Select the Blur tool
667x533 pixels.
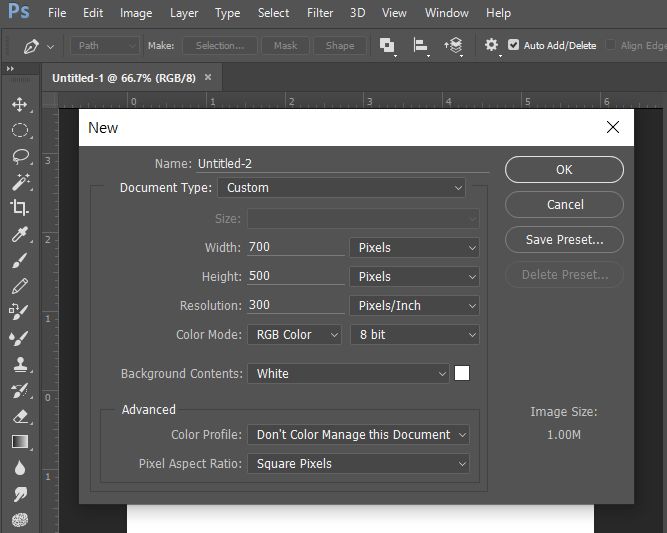pos(20,468)
